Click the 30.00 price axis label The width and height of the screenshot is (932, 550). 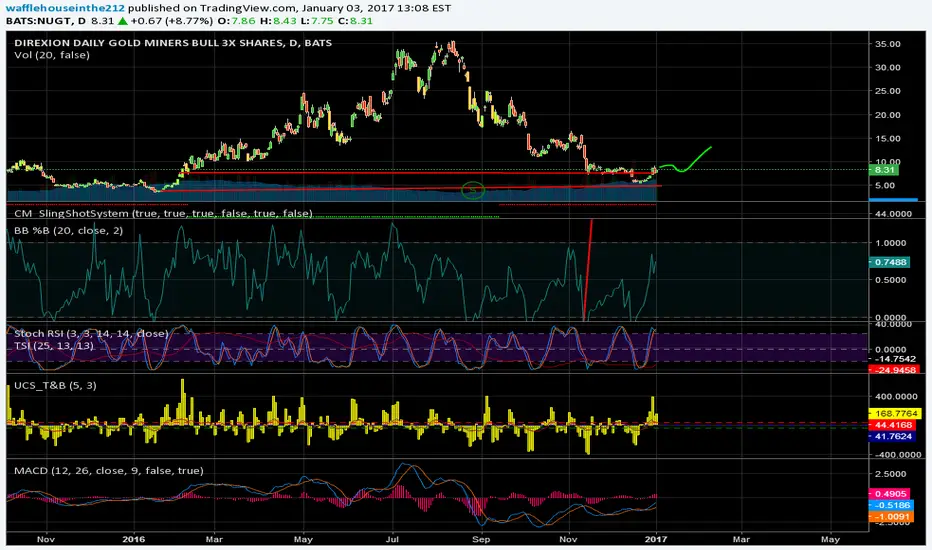click(x=887, y=67)
